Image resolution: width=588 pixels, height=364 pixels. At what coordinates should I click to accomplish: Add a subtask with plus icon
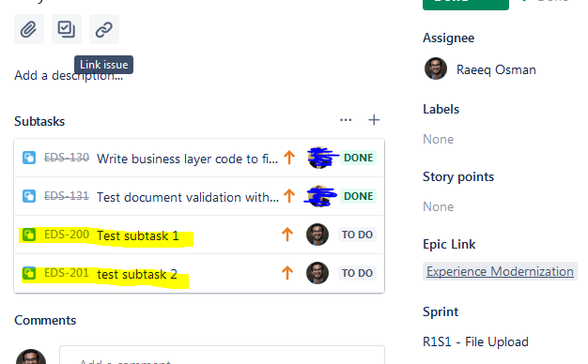coord(374,120)
